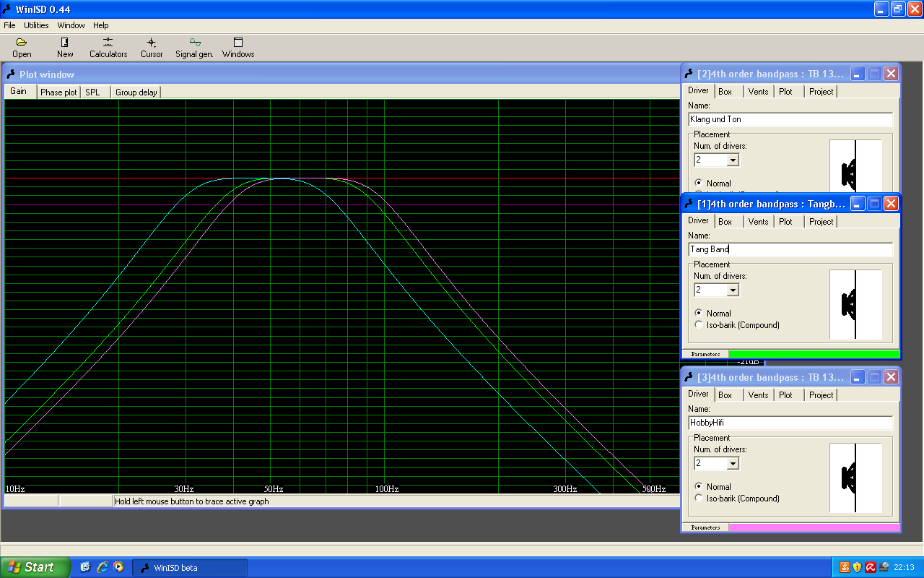Click speaker placement image in HobbyHifi window

click(x=856, y=478)
